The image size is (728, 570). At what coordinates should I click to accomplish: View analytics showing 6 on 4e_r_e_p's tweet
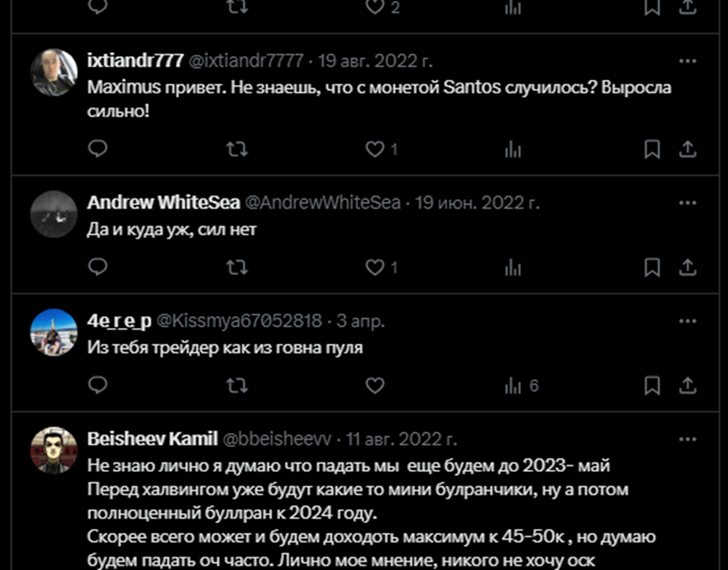click(x=521, y=385)
